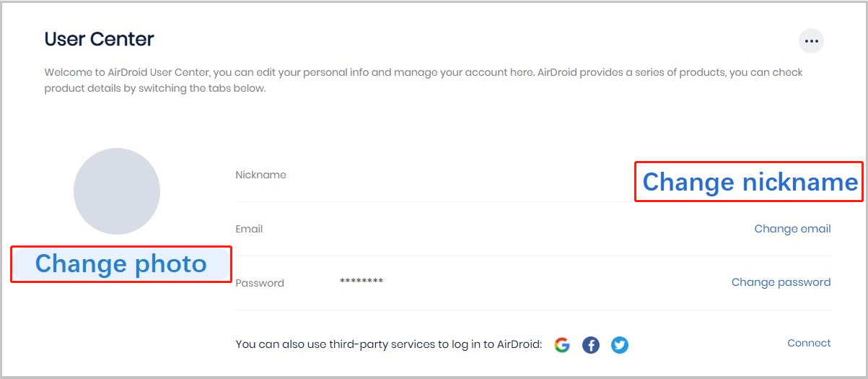Click the Facebook login icon
The width and height of the screenshot is (868, 379).
click(591, 345)
